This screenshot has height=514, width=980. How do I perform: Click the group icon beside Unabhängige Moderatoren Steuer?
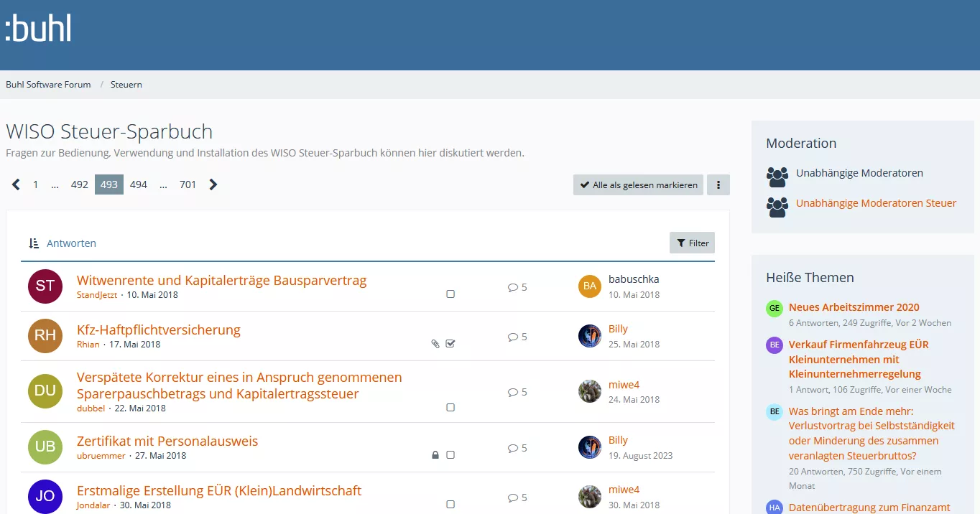point(777,207)
